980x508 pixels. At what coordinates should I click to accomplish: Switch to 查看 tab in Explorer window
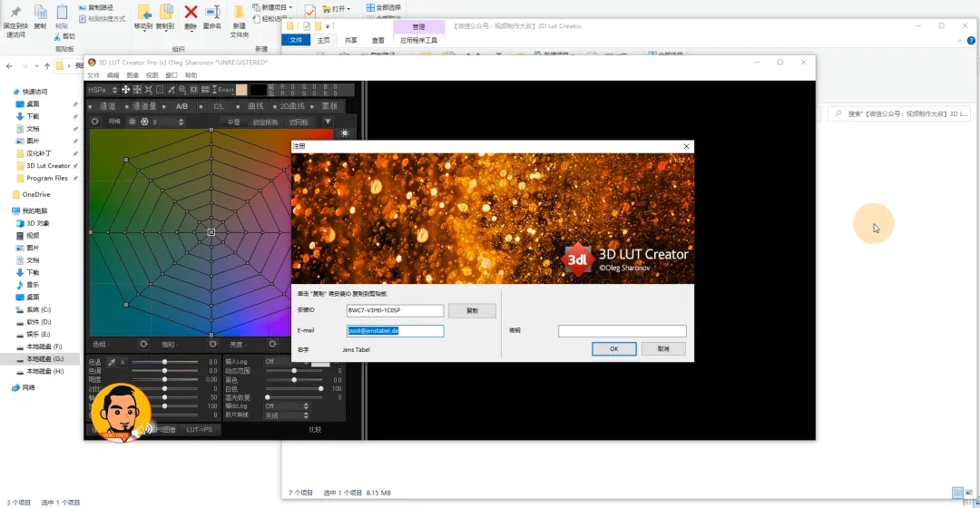pyautogui.click(x=378, y=40)
